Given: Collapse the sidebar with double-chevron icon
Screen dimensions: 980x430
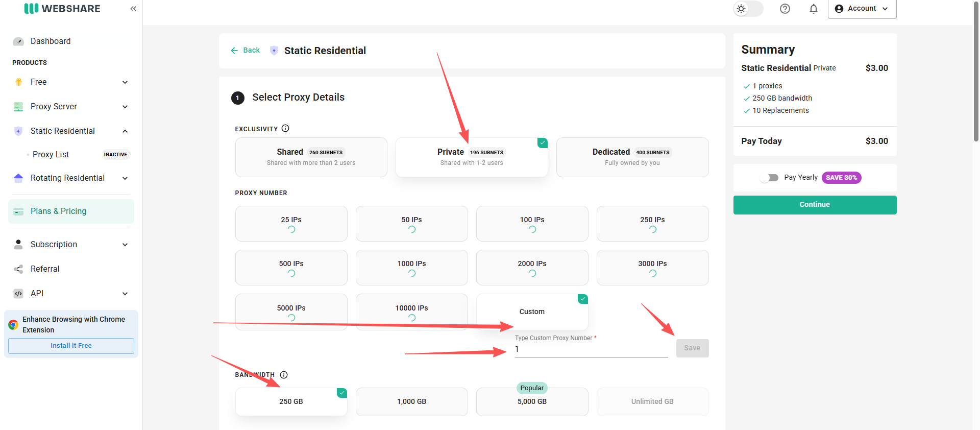Looking at the screenshot, I should (x=133, y=9).
